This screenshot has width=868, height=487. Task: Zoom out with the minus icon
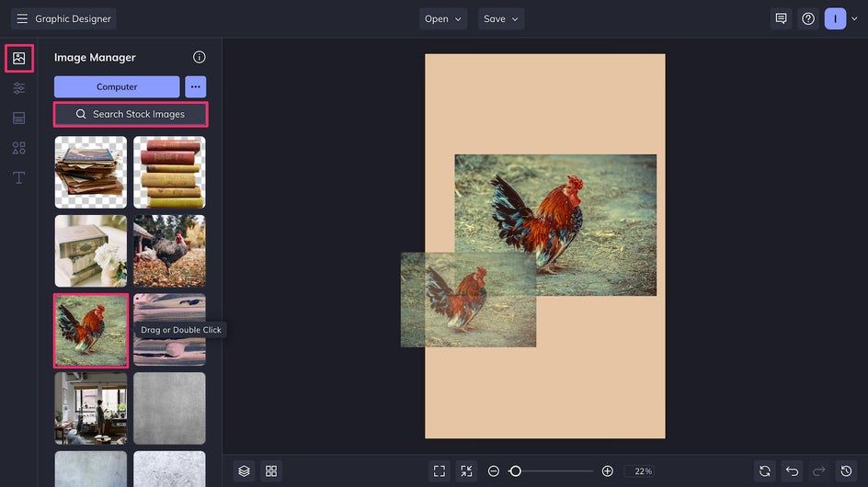[494, 471]
